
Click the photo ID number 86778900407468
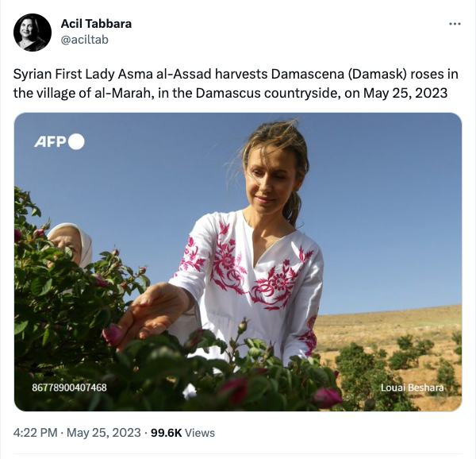click(x=69, y=388)
